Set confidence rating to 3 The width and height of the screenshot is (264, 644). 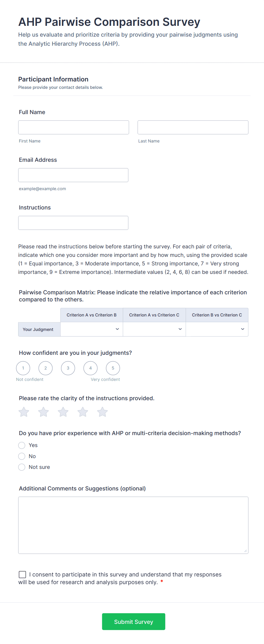pyautogui.click(x=68, y=368)
